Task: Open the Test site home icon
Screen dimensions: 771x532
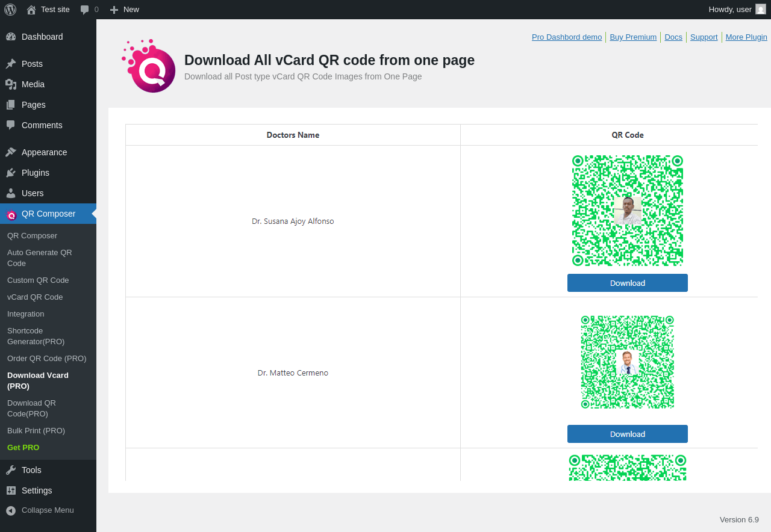Action: [31, 10]
